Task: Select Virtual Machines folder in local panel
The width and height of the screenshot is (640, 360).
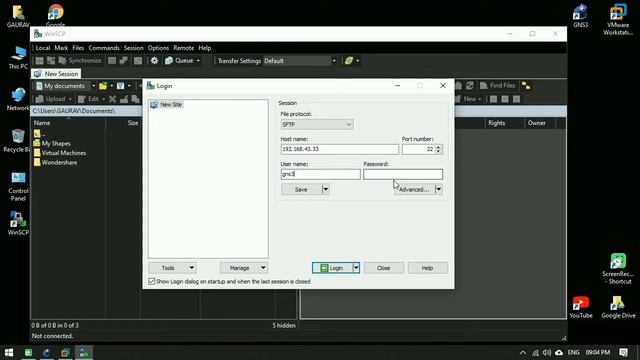Action: (64, 153)
